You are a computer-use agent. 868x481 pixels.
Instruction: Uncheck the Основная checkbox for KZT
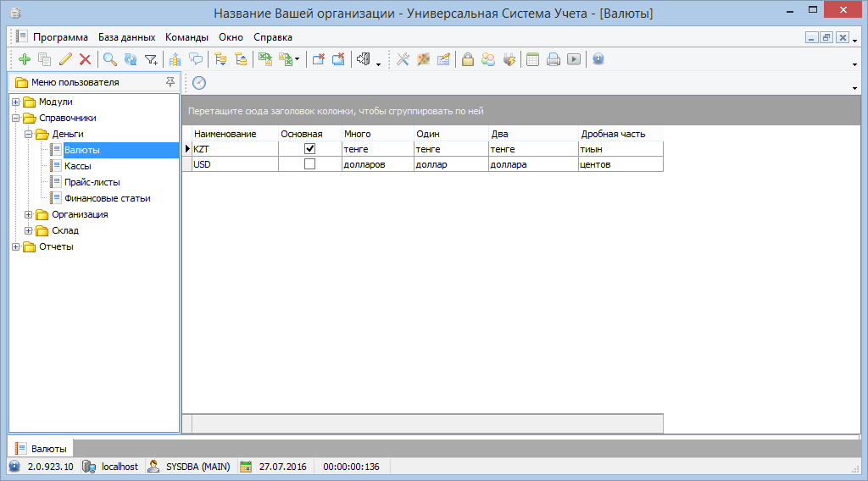[309, 149]
